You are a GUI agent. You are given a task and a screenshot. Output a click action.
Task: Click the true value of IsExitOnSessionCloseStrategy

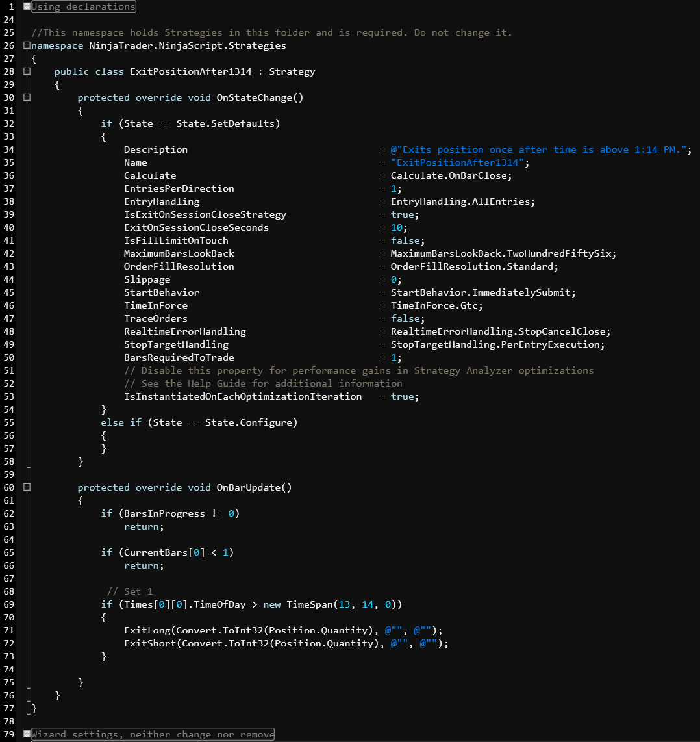pyautogui.click(x=403, y=214)
